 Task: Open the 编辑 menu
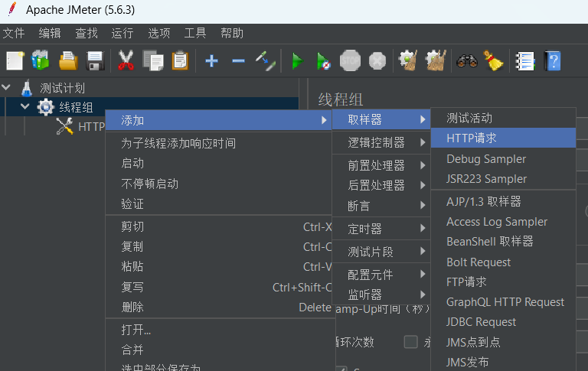(50, 33)
